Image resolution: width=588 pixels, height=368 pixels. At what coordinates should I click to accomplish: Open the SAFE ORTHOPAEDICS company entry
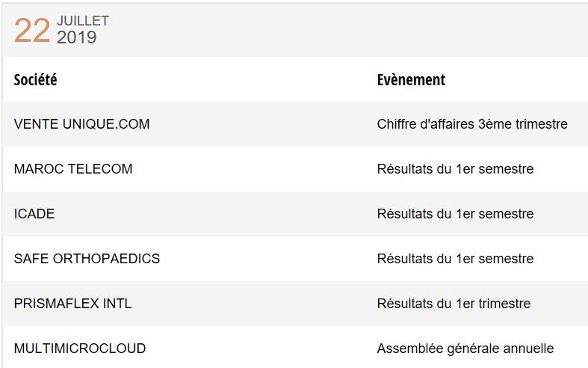coord(87,259)
